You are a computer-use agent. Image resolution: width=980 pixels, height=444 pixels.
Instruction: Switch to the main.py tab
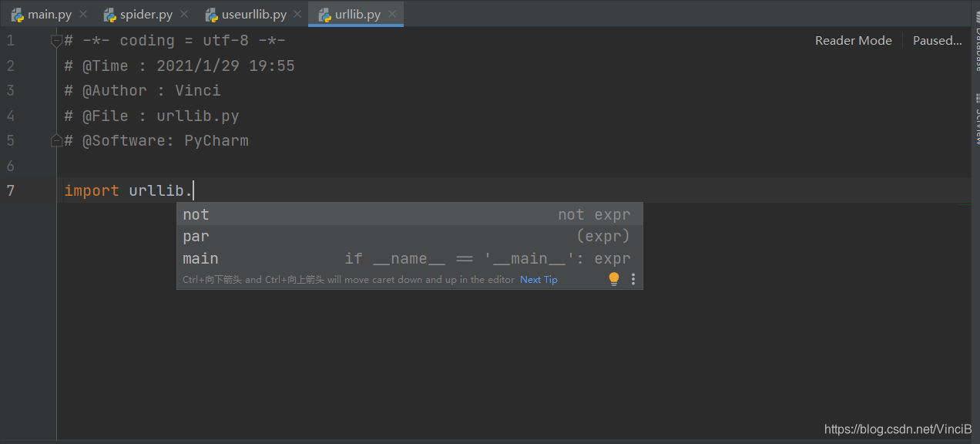point(49,15)
